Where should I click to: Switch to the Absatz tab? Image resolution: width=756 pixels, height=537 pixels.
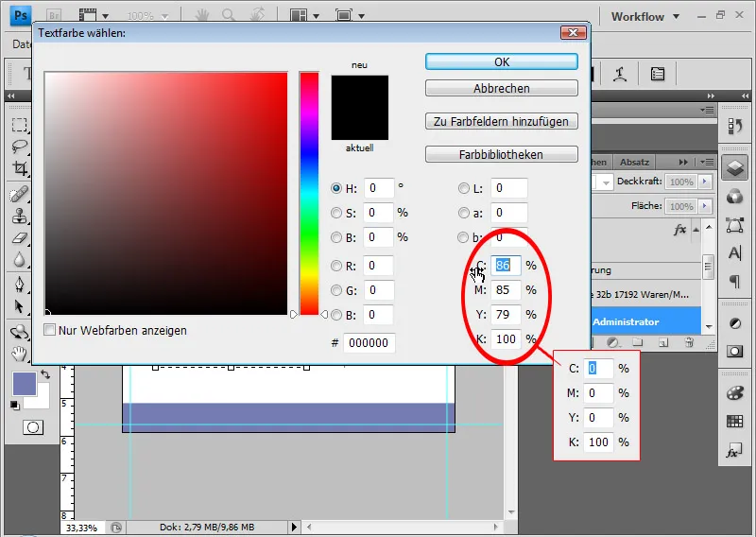point(634,162)
